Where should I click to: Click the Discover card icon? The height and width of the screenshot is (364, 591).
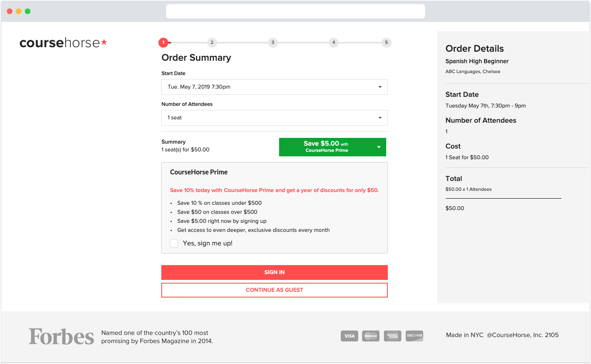click(x=415, y=336)
